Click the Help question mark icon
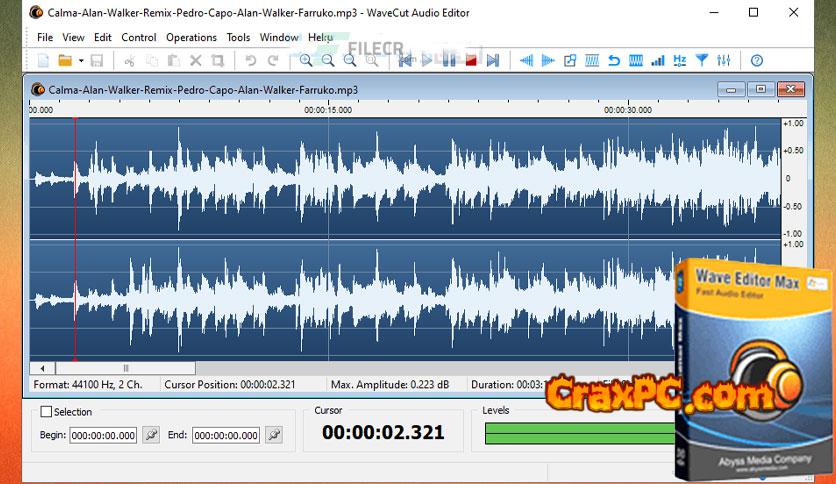 coord(757,61)
